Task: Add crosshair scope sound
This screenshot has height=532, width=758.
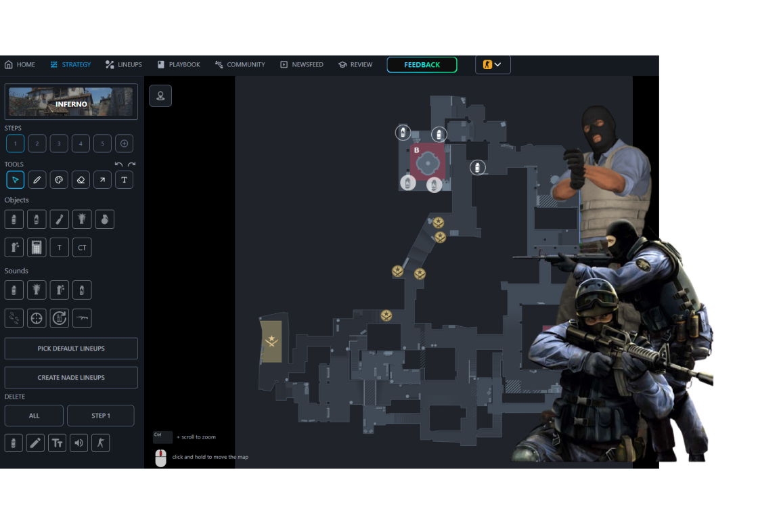Action: [37, 318]
